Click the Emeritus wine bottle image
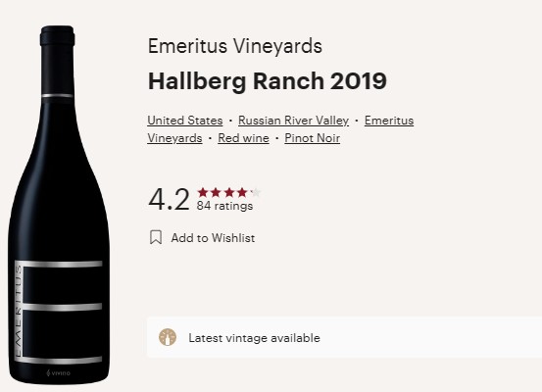Screen dimensions: 542x392 point(59,205)
